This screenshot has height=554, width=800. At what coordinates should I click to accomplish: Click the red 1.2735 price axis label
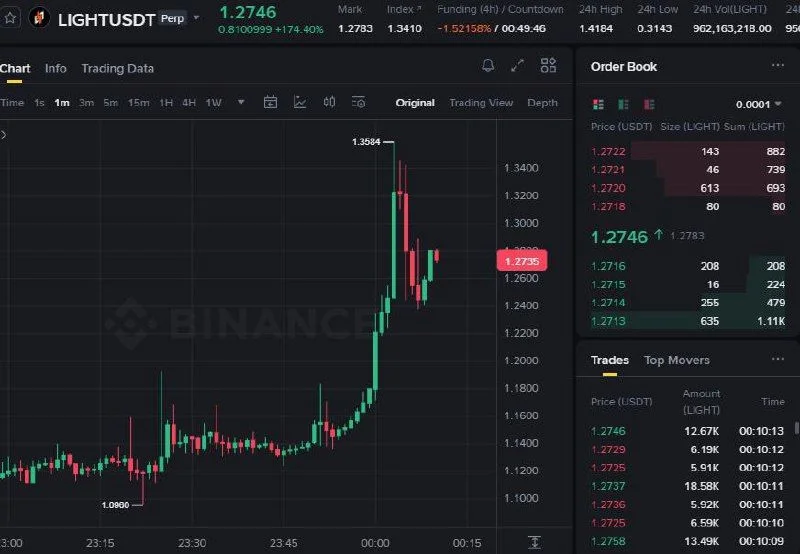[521, 261]
